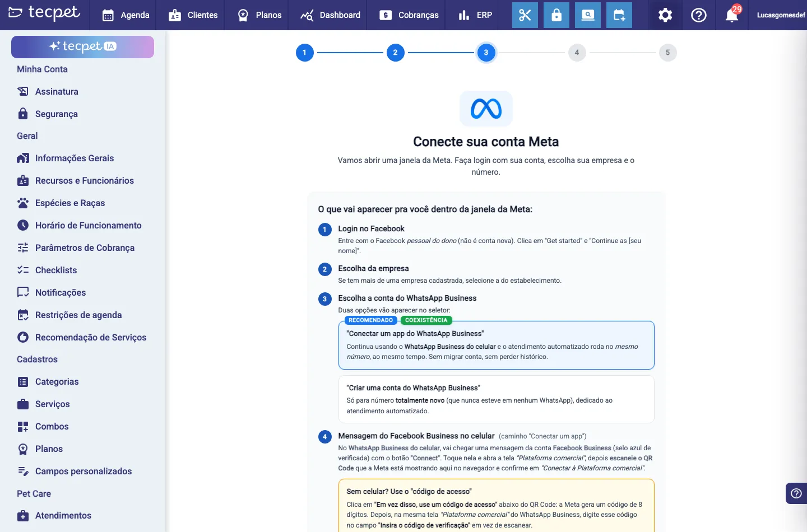Click the Atendimentos medical bag icon
Image resolution: width=807 pixels, height=532 pixels.
pyautogui.click(x=23, y=516)
